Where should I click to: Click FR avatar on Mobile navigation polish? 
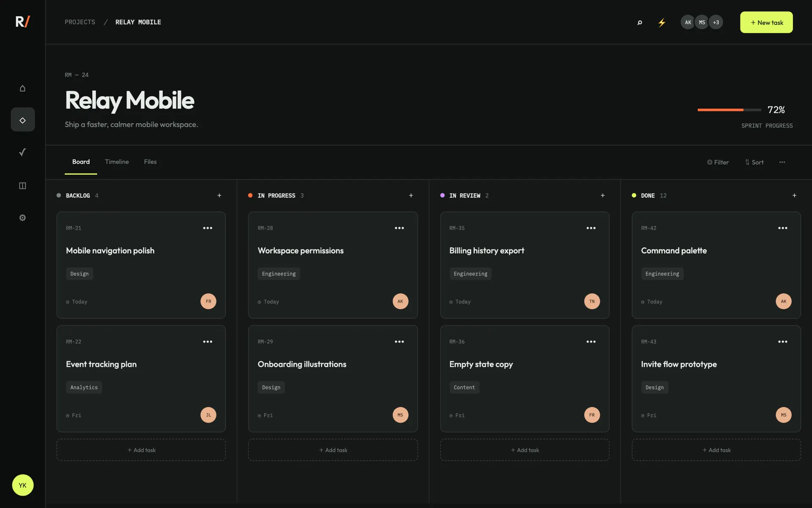(x=208, y=301)
